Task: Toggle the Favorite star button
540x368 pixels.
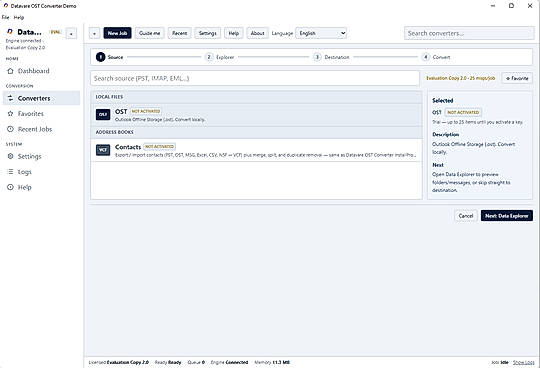Action: coord(517,78)
